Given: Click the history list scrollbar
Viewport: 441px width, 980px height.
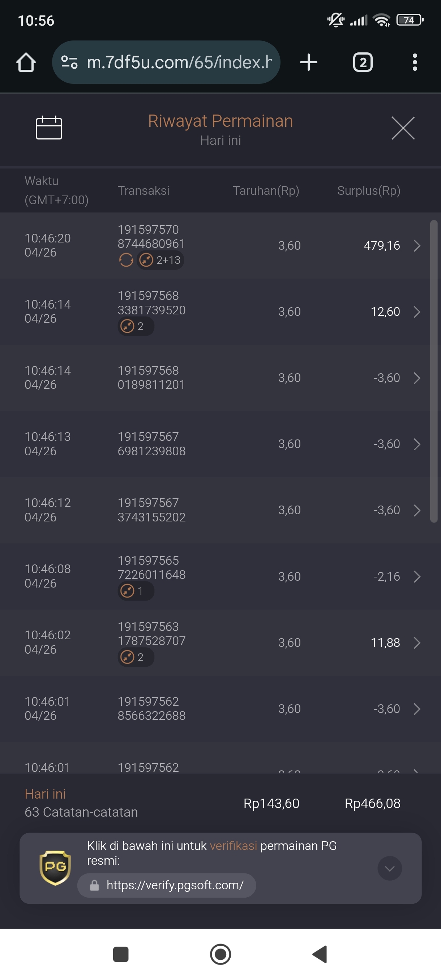Looking at the screenshot, I should 433,371.
